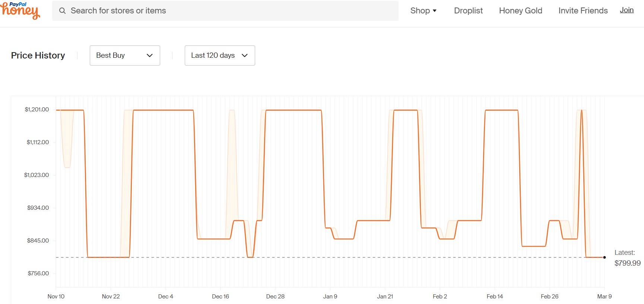Open the Droplist page
Viewport: 644px width, 304px height.
[x=468, y=11]
